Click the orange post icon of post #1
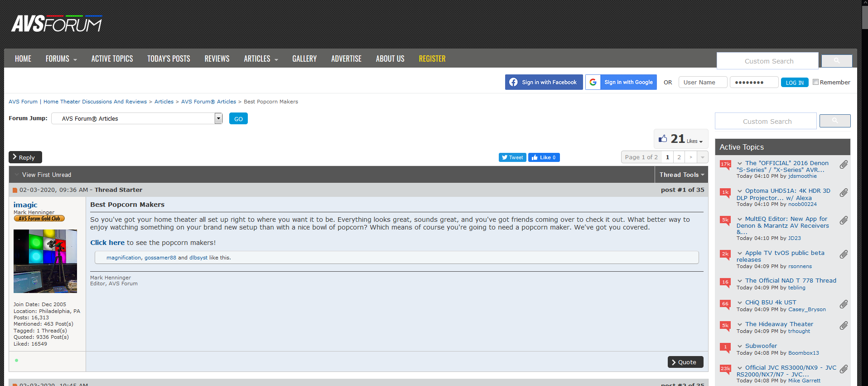 point(15,190)
